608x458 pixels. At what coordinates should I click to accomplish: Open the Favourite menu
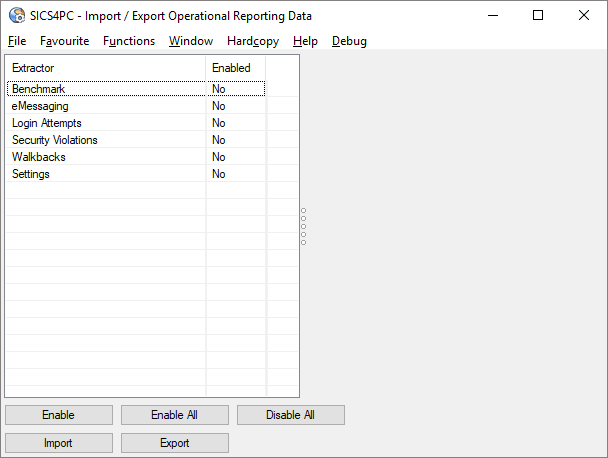coord(64,41)
